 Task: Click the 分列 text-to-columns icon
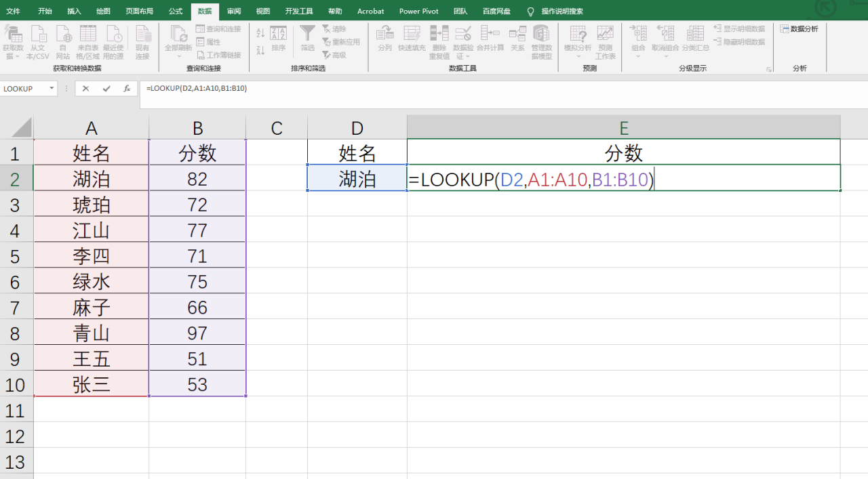point(385,39)
